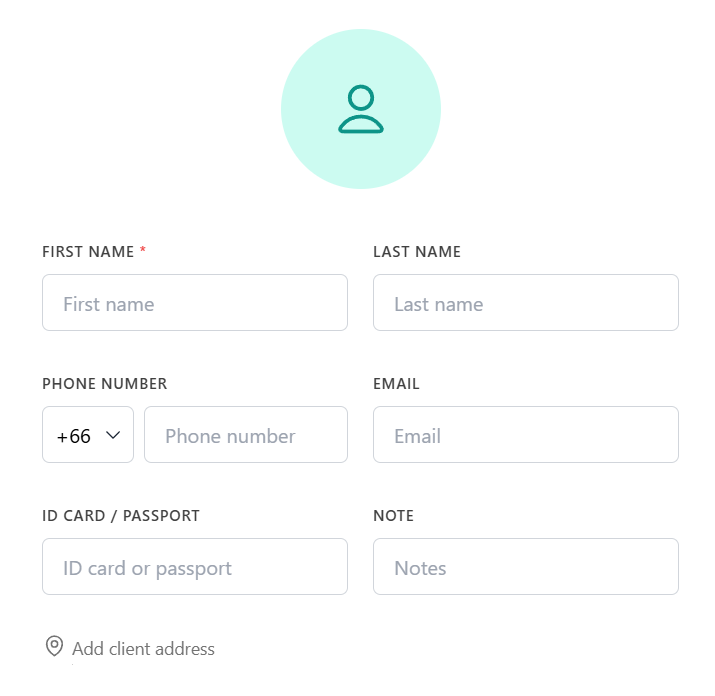Viewport: 715px width, 696px height.
Task: Click the FIRST NAME field label
Action: coord(88,252)
